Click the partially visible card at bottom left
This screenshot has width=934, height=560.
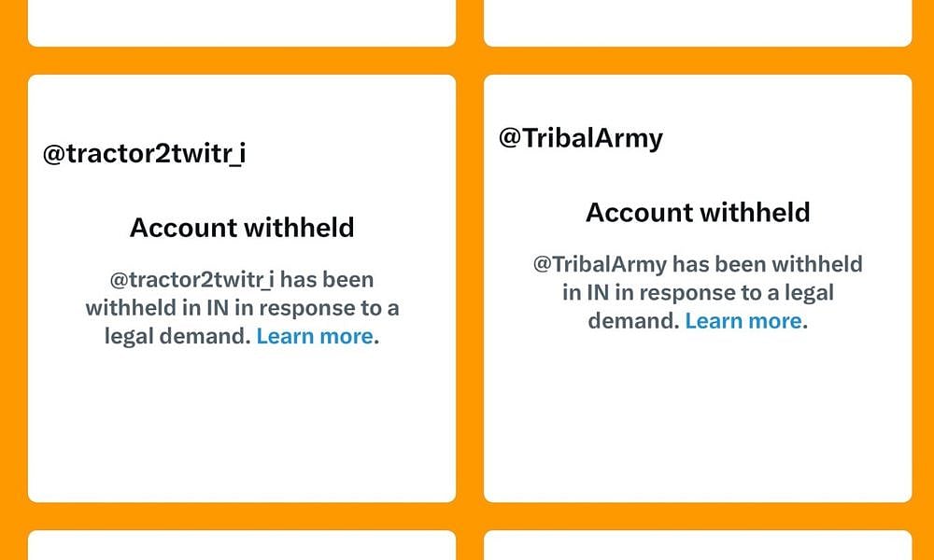coord(241,546)
